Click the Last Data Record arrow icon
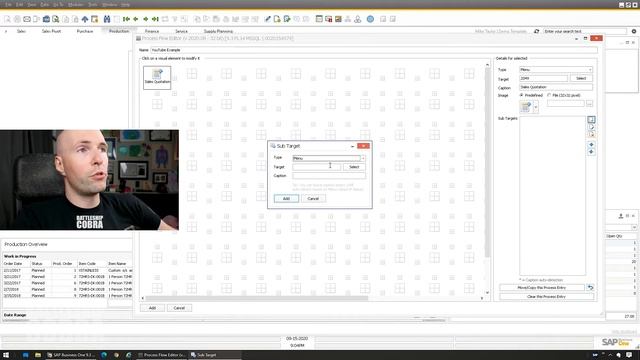This screenshot has height=360, width=640. [x=155, y=19]
